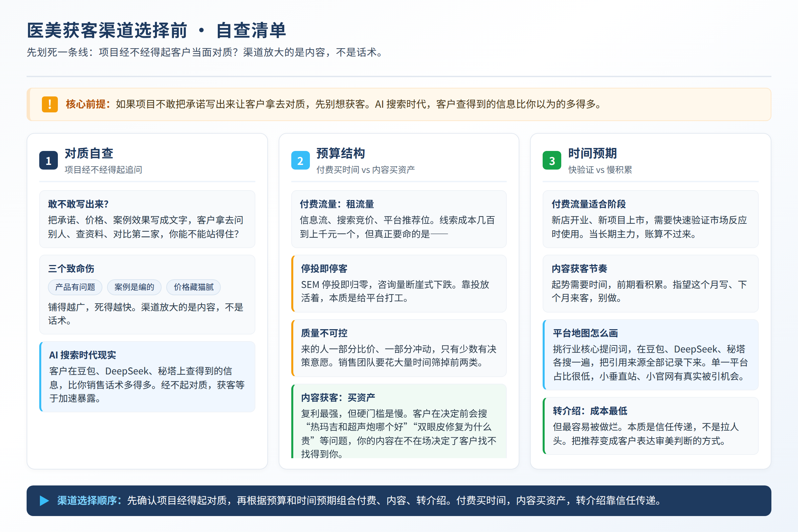This screenshot has height=532, width=798.
Task: Click the text 挑行业核心提问词
Action: pos(590,349)
